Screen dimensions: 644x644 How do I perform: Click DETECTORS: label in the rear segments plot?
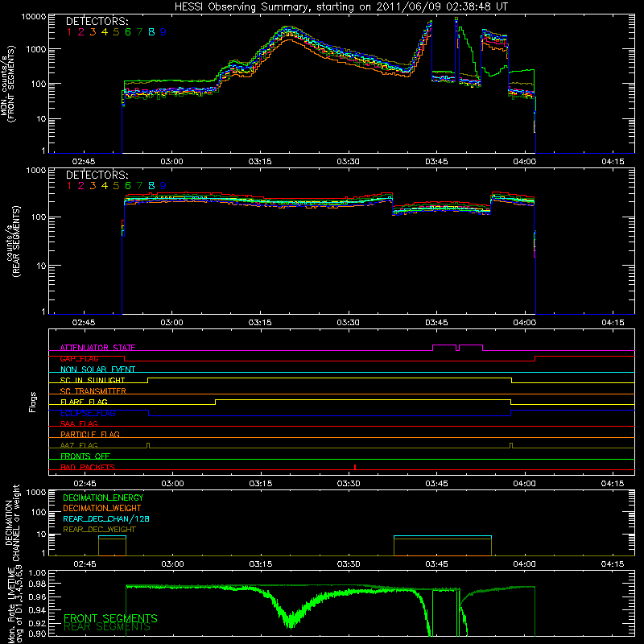(x=97, y=175)
